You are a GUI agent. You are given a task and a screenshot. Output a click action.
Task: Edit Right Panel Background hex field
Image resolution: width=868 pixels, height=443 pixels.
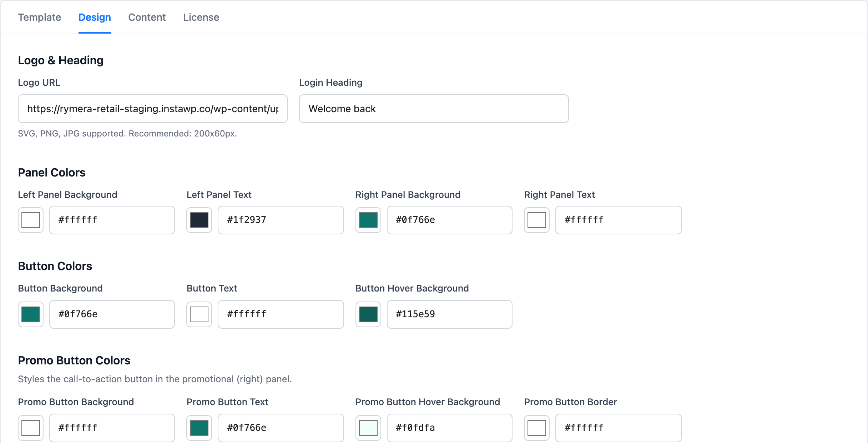(x=450, y=220)
